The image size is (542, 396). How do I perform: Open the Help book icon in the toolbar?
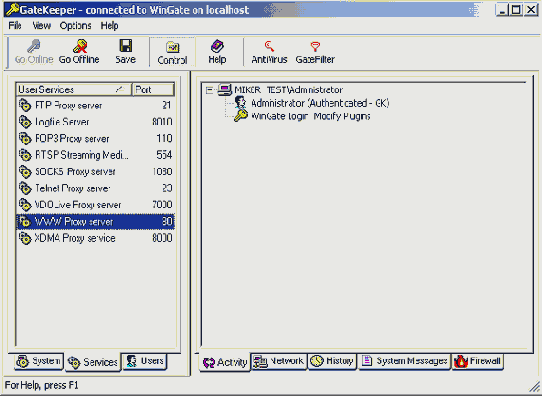217,46
